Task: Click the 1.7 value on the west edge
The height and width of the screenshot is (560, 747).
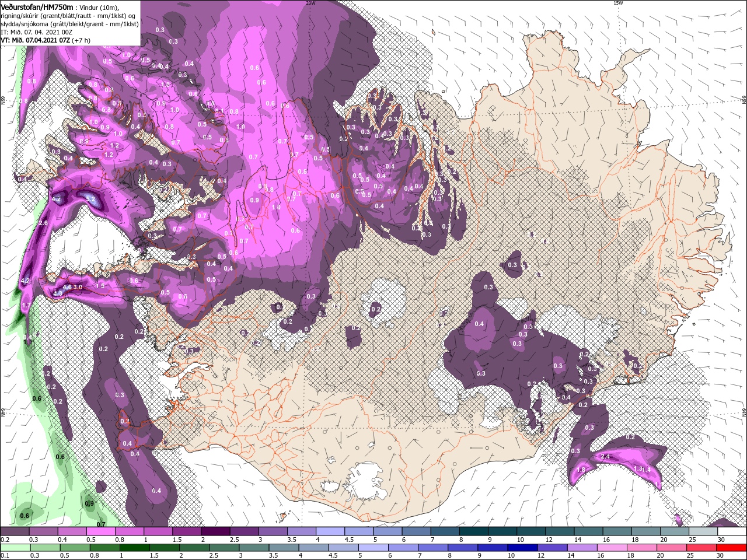Action: pos(26,305)
